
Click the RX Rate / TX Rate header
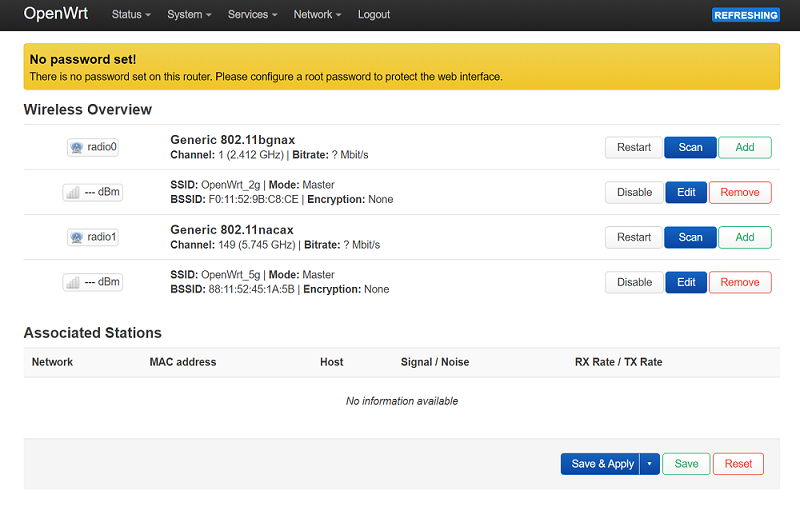618,362
